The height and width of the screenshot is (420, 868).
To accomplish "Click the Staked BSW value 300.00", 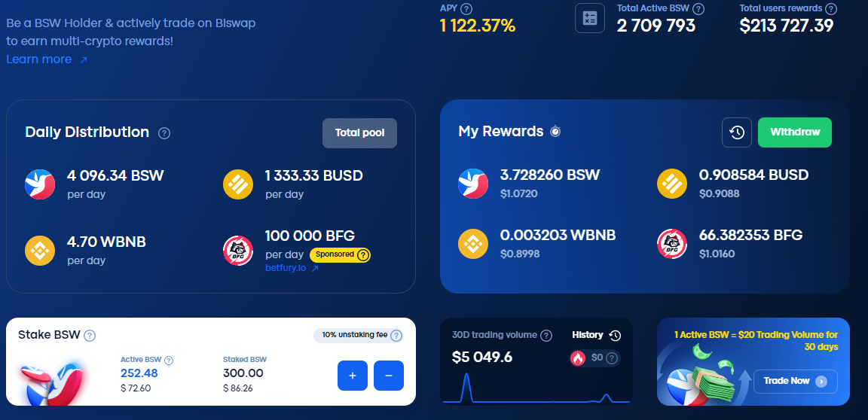I will pos(243,373).
